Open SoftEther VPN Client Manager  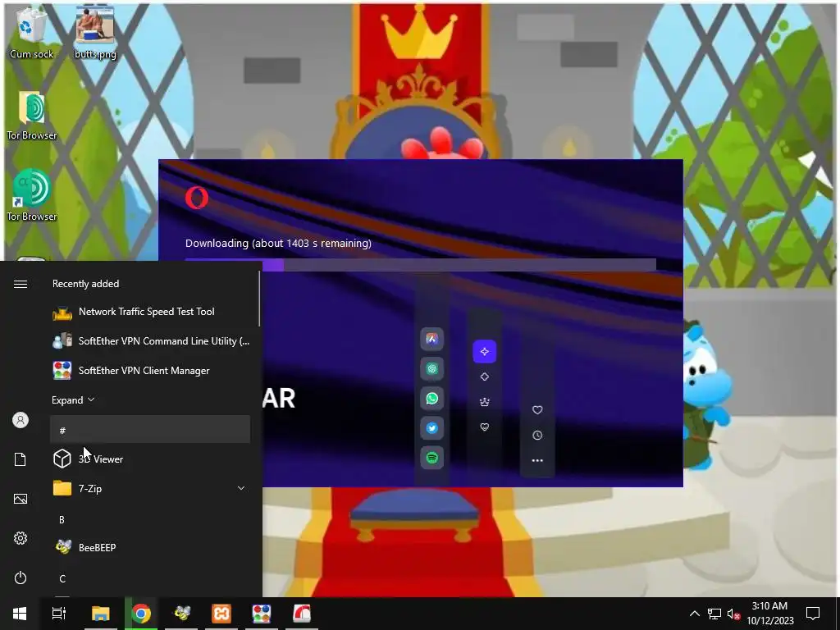[x=150, y=371]
